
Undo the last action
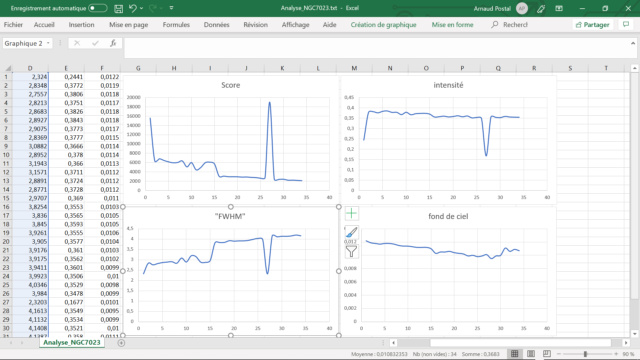pyautogui.click(x=133, y=8)
